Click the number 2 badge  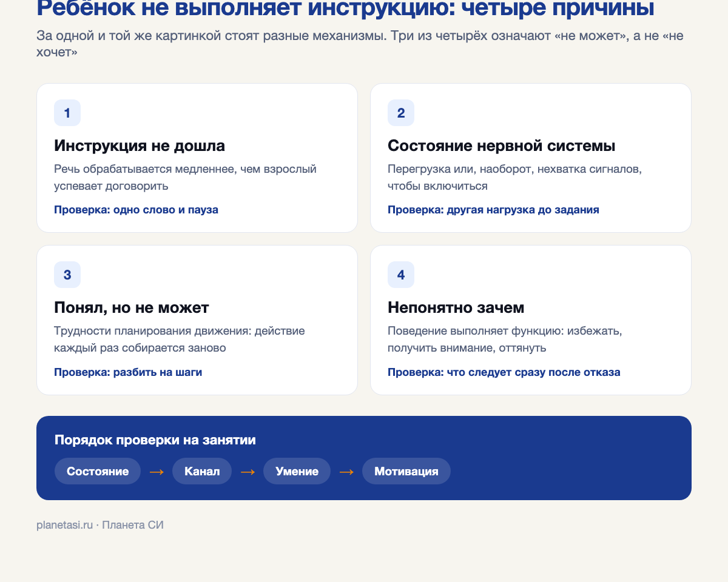[401, 113]
